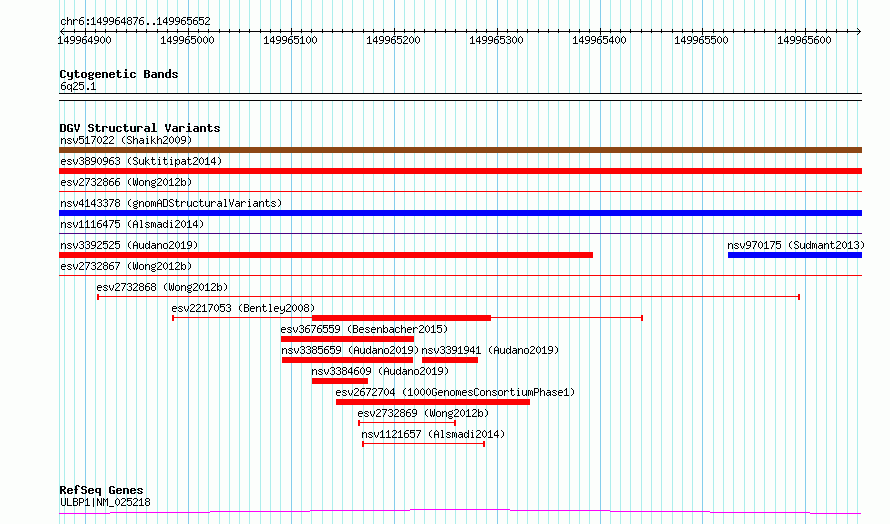
Task: Click the nsv517022 (Shaikh2009) variant label
Action: 126,140
